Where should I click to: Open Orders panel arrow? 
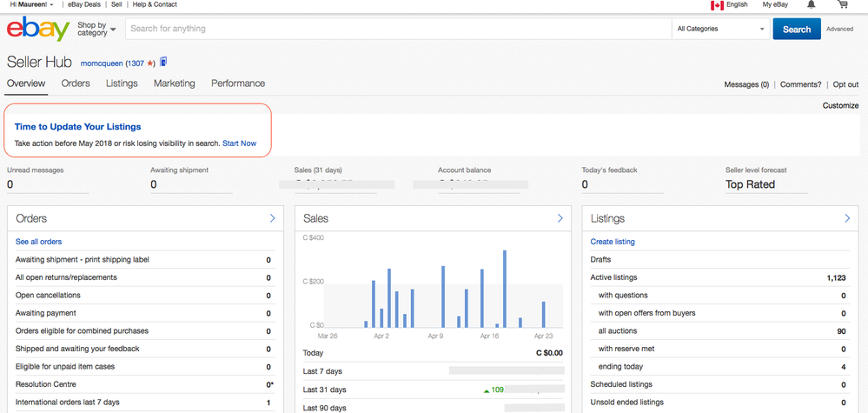pos(272,218)
